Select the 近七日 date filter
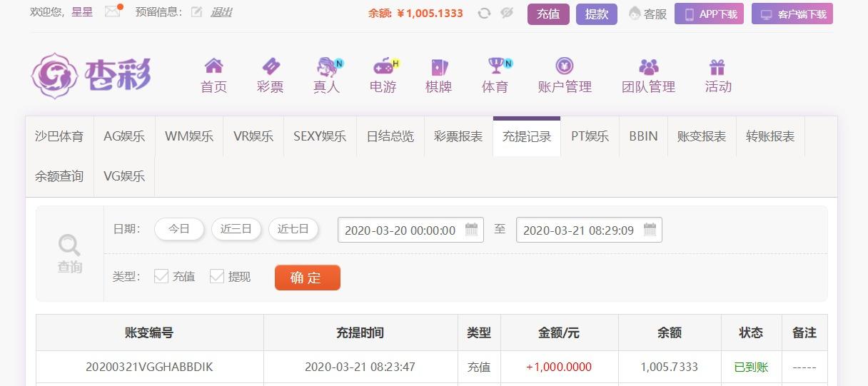Screen dimensions: 868x386 pos(293,229)
